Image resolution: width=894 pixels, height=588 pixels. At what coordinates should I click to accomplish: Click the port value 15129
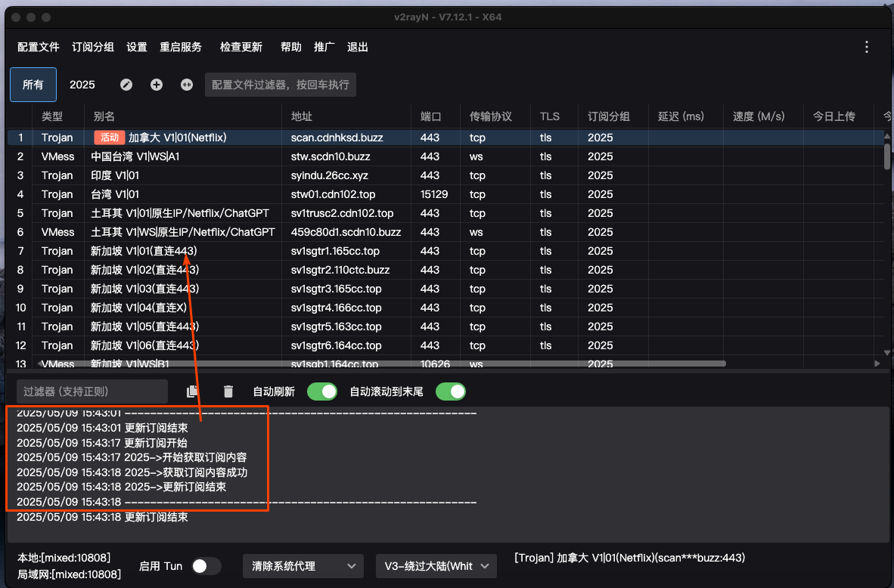pos(434,193)
